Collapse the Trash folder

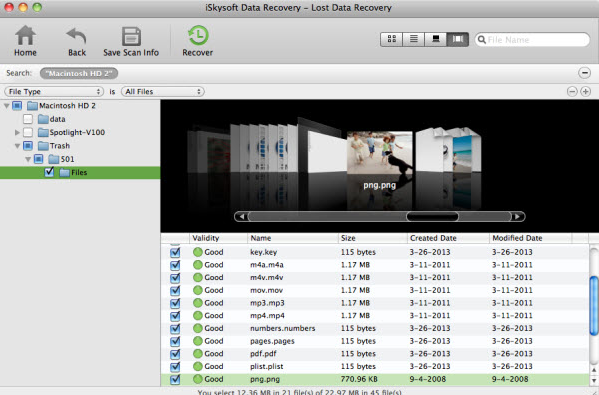pyautogui.click(x=17, y=146)
